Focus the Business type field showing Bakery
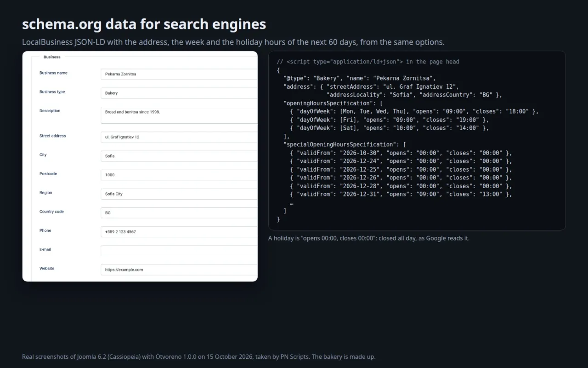Viewport: 588px width, 368px height. click(179, 93)
